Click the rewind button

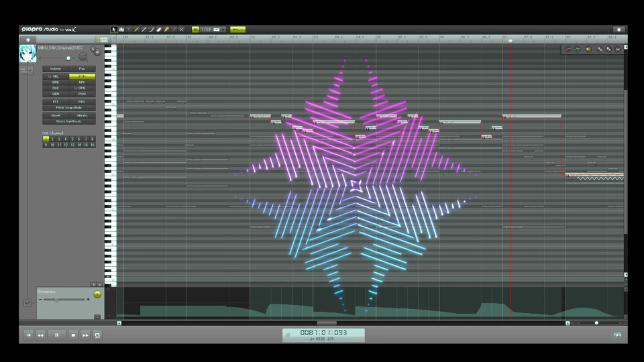tap(40, 335)
